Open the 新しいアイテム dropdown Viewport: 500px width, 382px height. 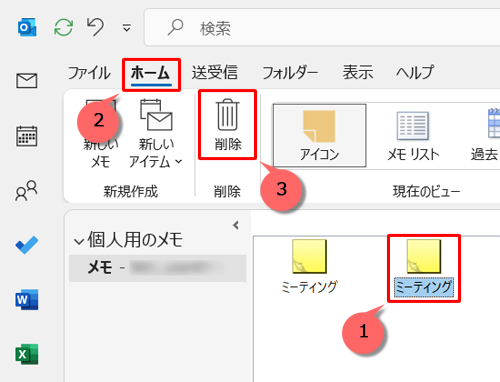[x=156, y=134]
